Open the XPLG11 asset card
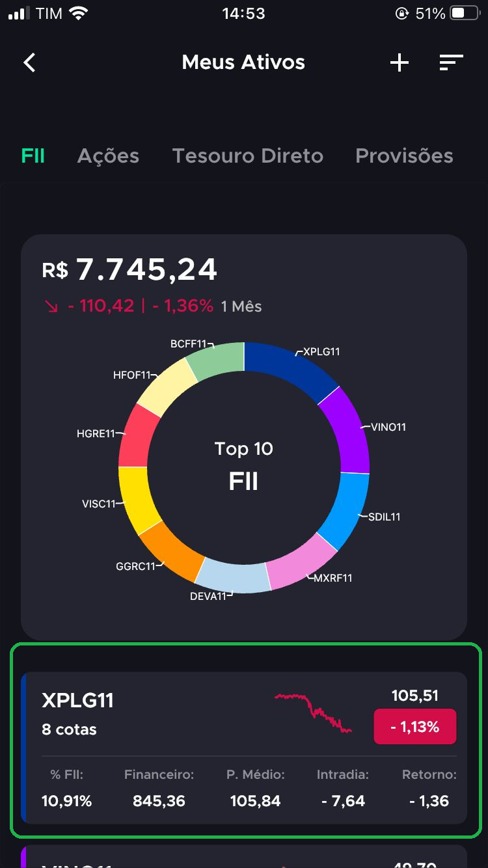The height and width of the screenshot is (868, 488). coord(244,748)
